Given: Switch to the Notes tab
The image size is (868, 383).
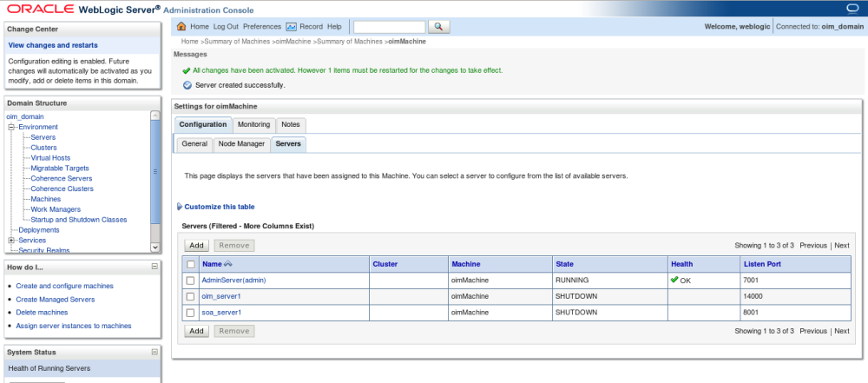Looking at the screenshot, I should tap(291, 125).
